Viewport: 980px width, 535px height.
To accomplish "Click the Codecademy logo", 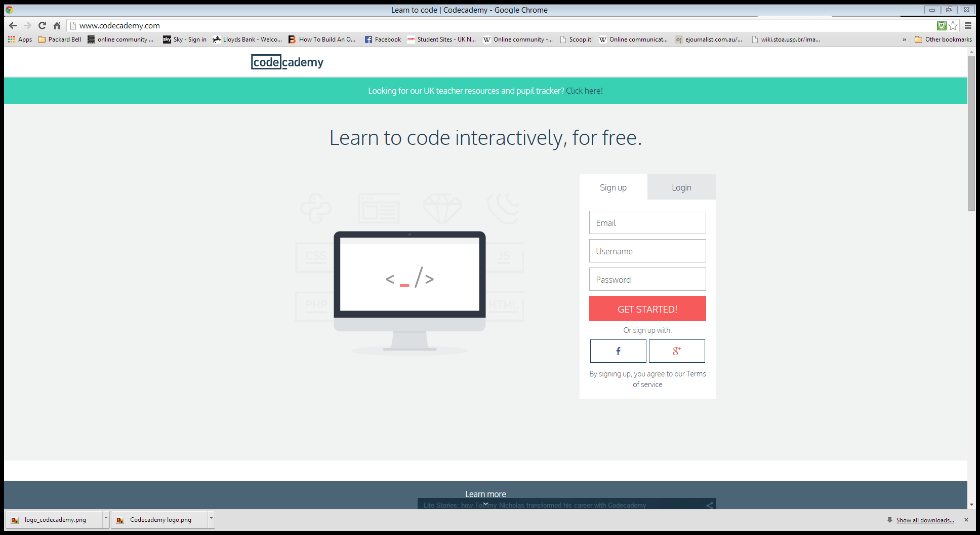I will click(x=287, y=62).
